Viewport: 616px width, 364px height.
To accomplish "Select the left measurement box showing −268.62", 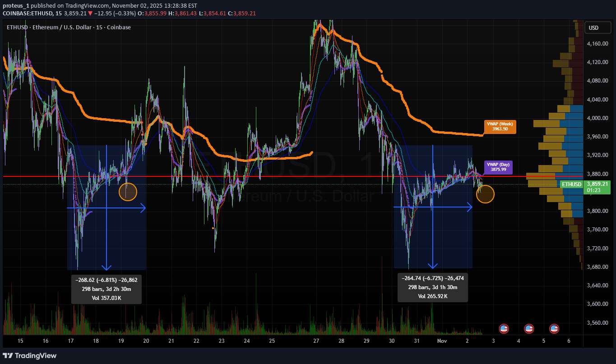I will pyautogui.click(x=107, y=287).
